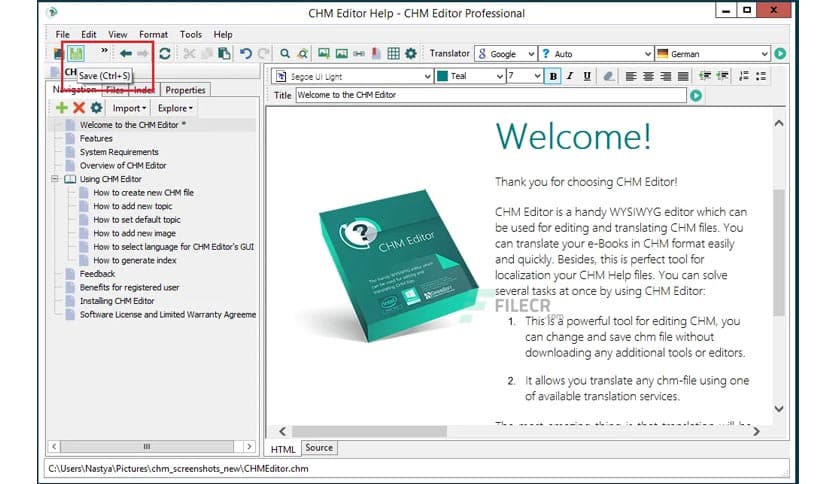Screen dimensions: 836x484
Task: Click the Insert image icon
Action: (x=324, y=53)
